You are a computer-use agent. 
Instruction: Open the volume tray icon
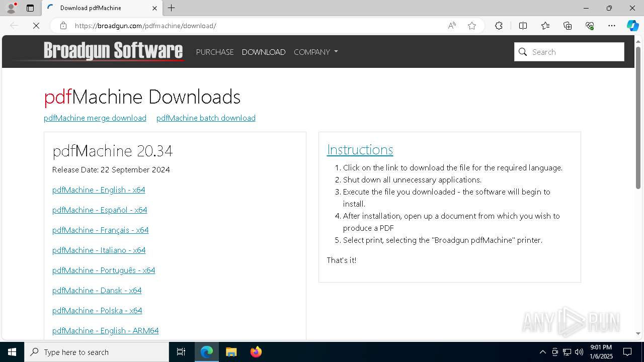(579, 352)
